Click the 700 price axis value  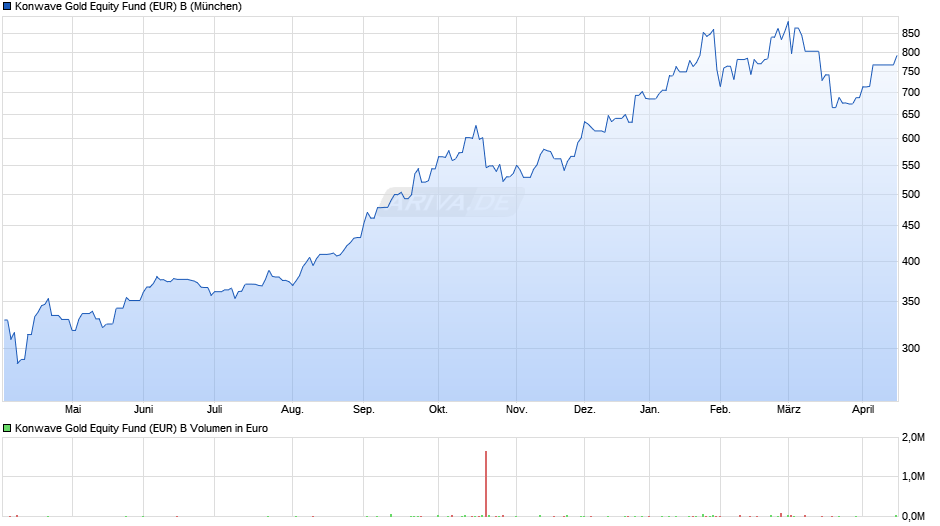coord(911,92)
